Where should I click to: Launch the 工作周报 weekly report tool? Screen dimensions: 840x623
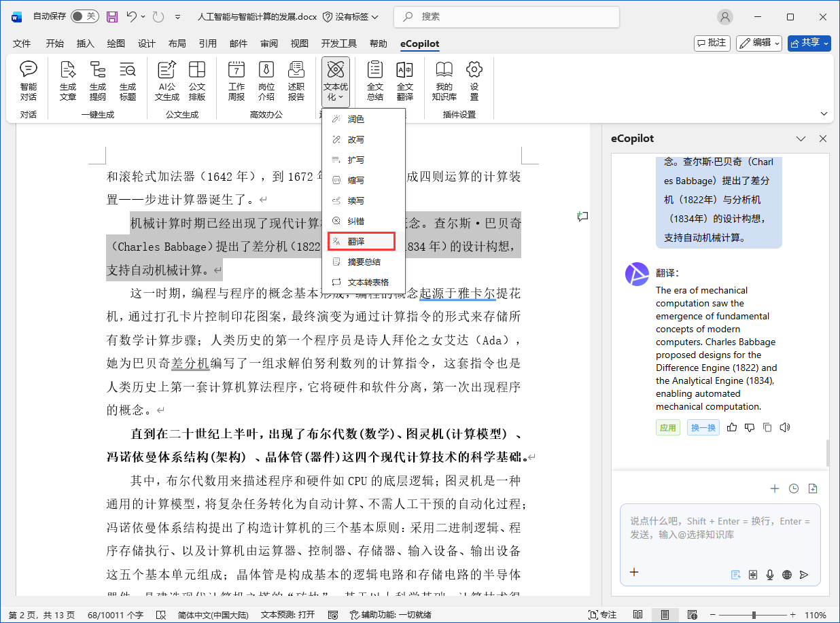(x=237, y=81)
